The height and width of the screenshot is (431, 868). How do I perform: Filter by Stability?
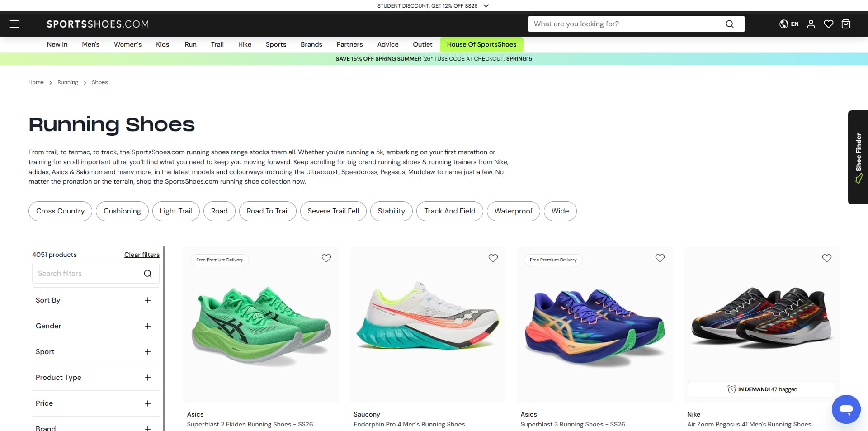[x=392, y=211]
